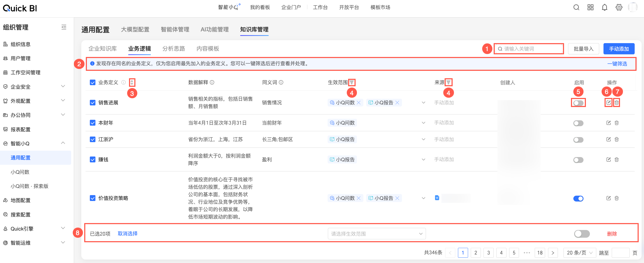This screenshot has width=644, height=263.
Task: Open the search icon in top bar
Action: click(x=576, y=7)
